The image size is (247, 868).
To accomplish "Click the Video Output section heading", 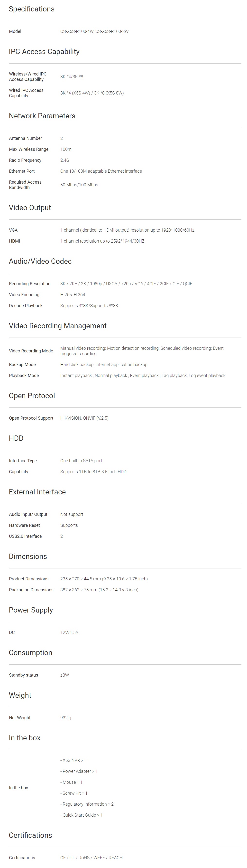I will tap(30, 208).
